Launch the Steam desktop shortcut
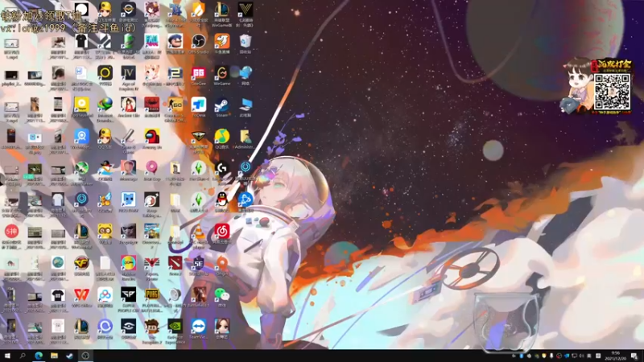644x362 pixels. [x=222, y=108]
